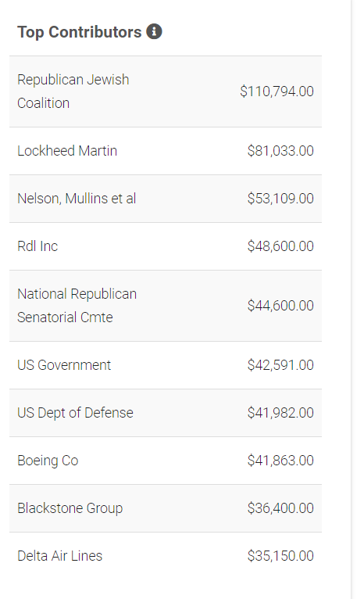Click the Lockheed Martin contributor name
364x599 pixels.
click(67, 151)
